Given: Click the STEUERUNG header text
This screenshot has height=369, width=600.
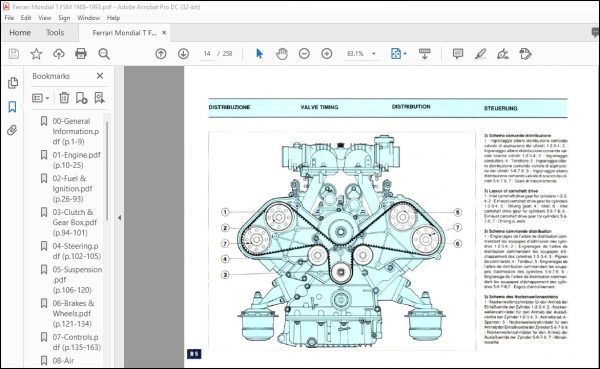Looking at the screenshot, I should tap(501, 108).
